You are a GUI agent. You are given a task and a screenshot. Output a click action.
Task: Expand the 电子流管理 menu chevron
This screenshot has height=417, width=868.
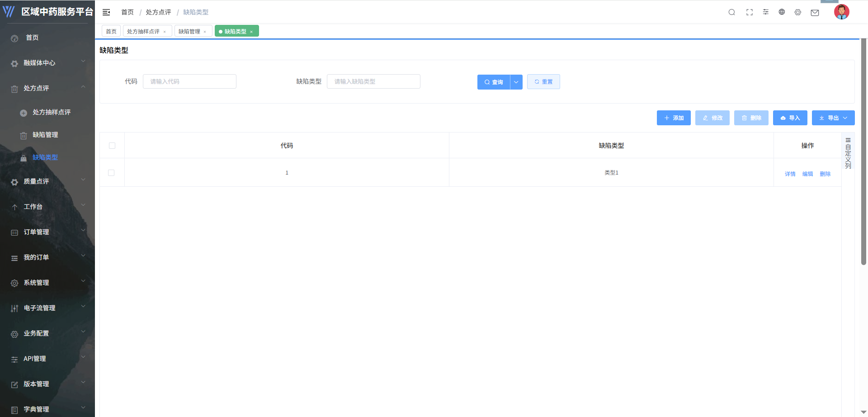83,306
